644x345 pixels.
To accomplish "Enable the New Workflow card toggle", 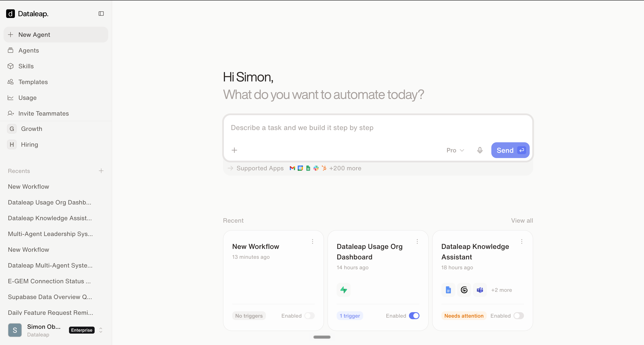I will [309, 315].
